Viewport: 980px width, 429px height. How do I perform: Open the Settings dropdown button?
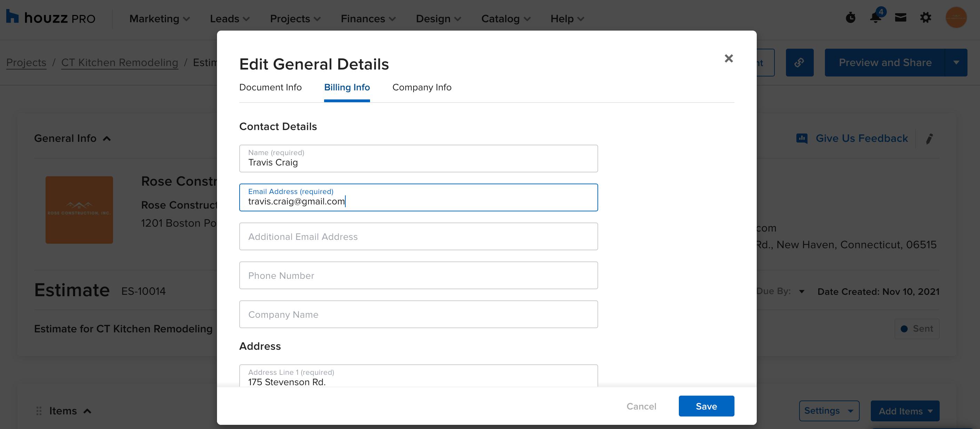coord(829,411)
